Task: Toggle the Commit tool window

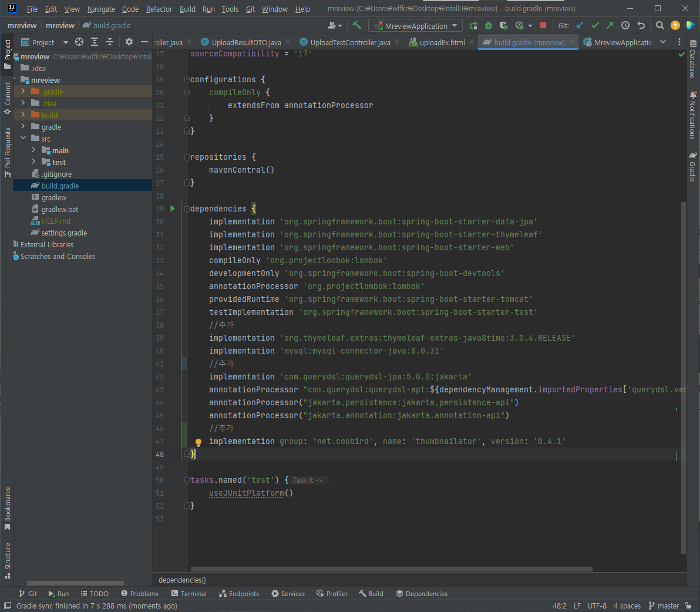Action: pos(8,98)
